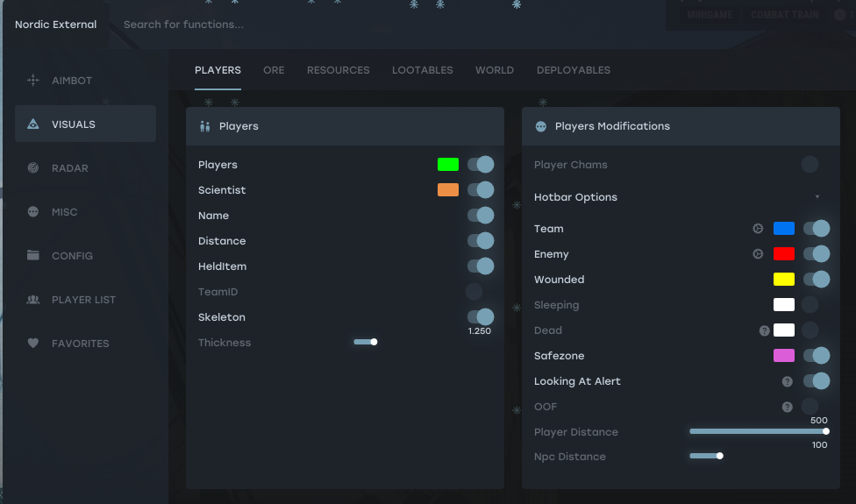
Task: Click the Players Modifications heading text
Action: (612, 126)
